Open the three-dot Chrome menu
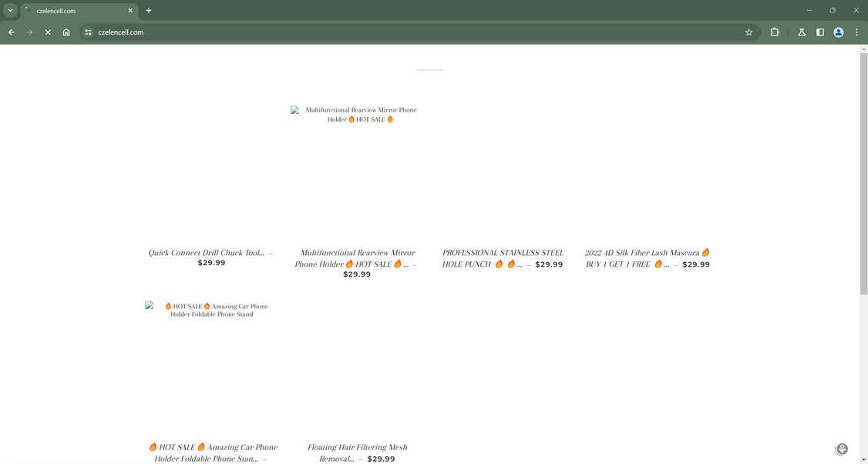The width and height of the screenshot is (868, 464). coord(856,32)
